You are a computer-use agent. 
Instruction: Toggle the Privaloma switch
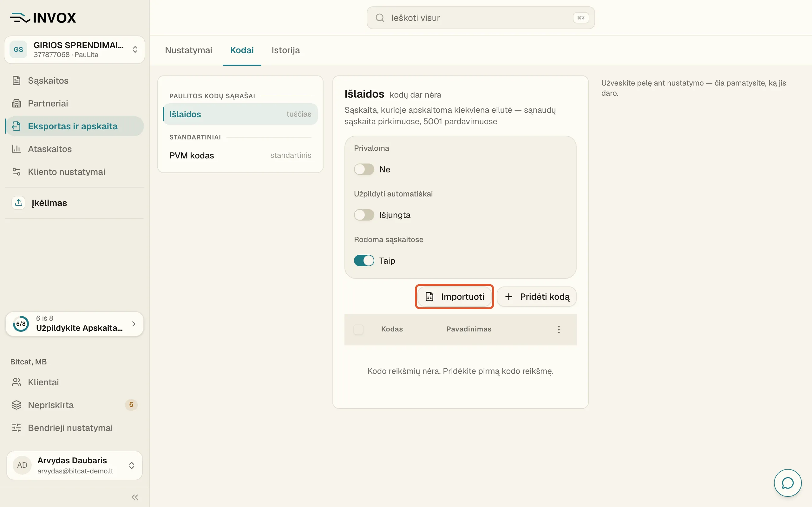pos(364,169)
